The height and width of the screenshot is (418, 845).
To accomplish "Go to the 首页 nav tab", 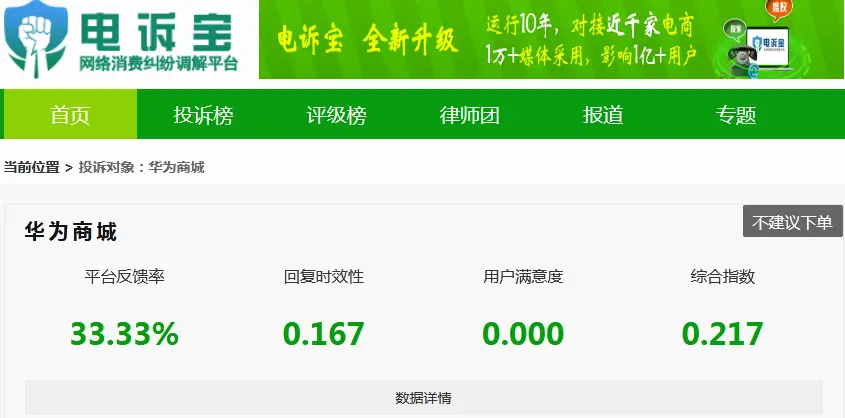I will pyautogui.click(x=70, y=115).
